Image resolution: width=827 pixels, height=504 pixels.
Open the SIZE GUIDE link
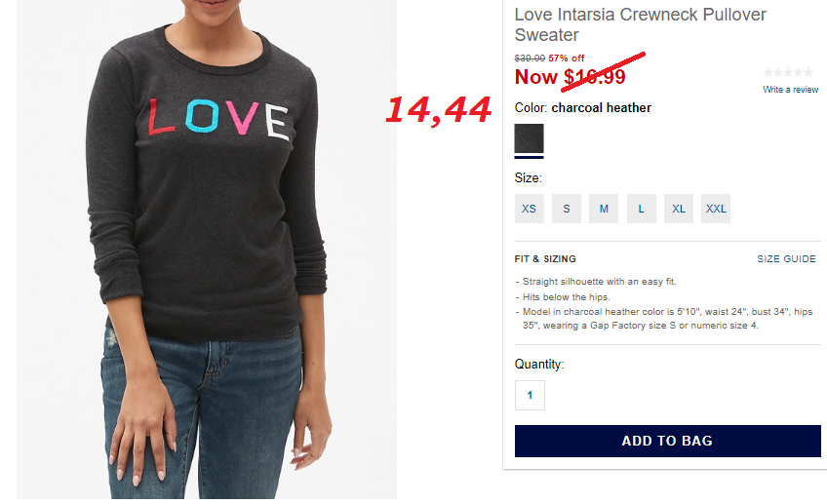coord(786,259)
